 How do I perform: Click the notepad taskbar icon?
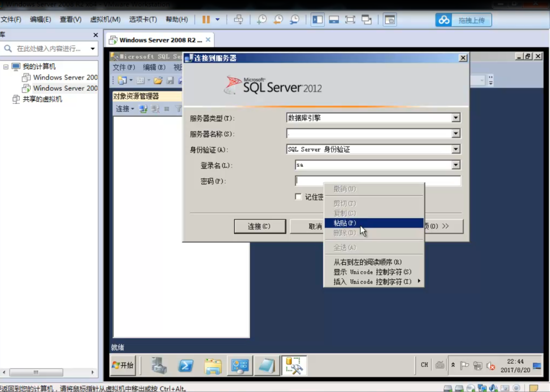pyautogui.click(x=266, y=365)
